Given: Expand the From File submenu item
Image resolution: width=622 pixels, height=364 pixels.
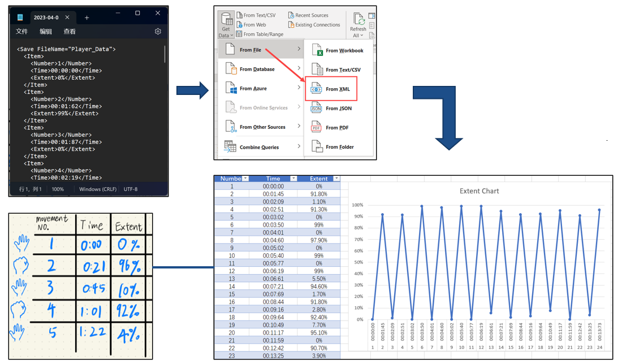Looking at the screenshot, I should (261, 50).
